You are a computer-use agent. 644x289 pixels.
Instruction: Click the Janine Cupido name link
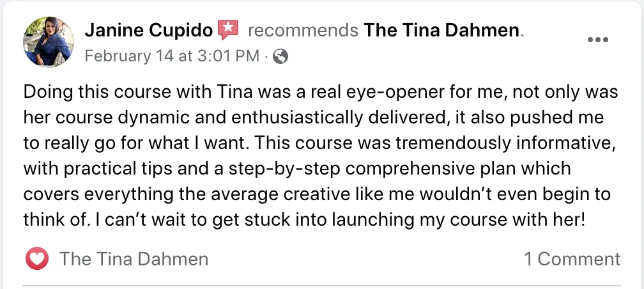coord(148,29)
